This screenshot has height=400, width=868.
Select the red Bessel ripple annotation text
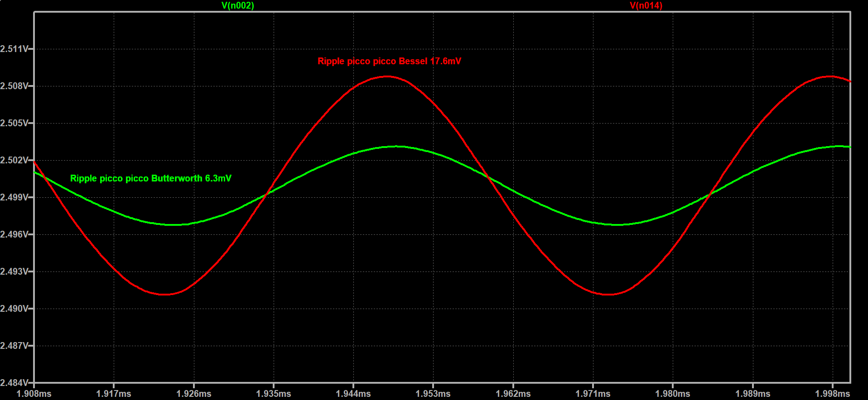389,61
